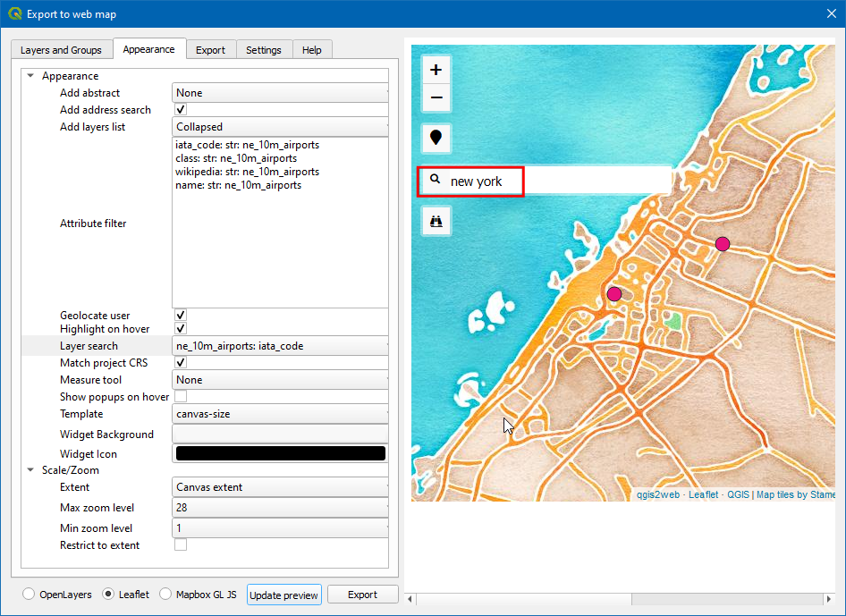Click the black Widget Icon color swatch
The image size is (846, 616).
281,454
